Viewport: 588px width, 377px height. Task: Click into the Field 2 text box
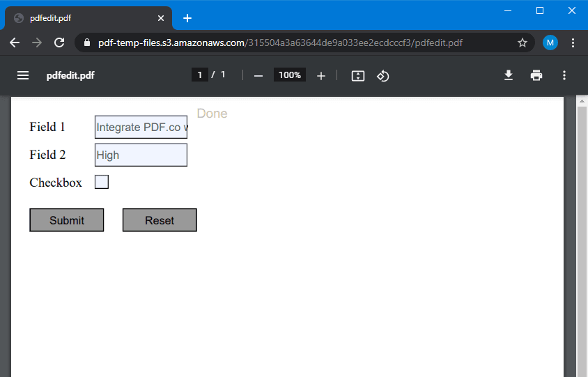(x=141, y=155)
